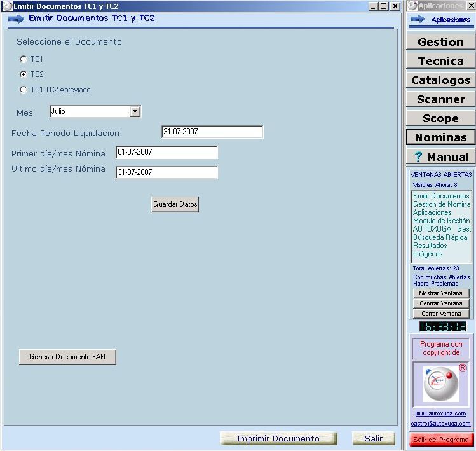Screen dimensions: 476x451
Task: Open the Mes dropdown showing Julio
Action: point(135,111)
